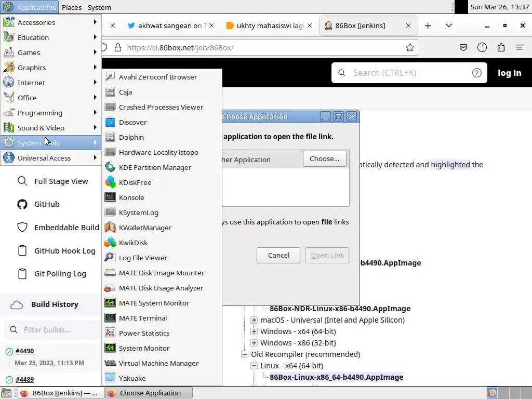Open KWalletManager
Image resolution: width=532 pixels, height=399 pixels.
(x=162, y=228)
